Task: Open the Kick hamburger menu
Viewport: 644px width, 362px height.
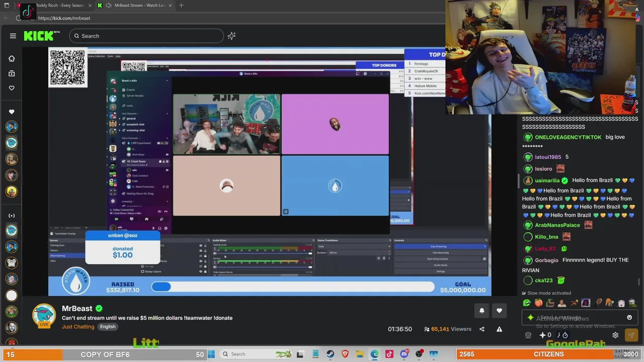Action: pyautogui.click(x=13, y=36)
